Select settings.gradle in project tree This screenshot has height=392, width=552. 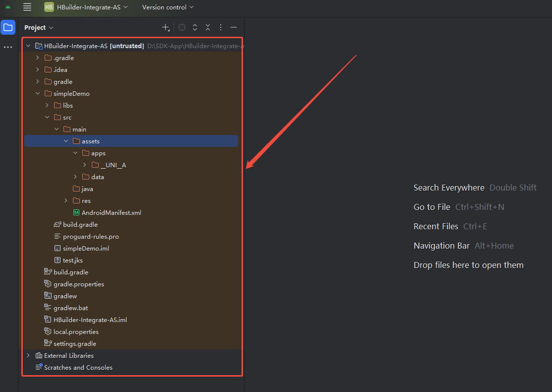pos(74,344)
